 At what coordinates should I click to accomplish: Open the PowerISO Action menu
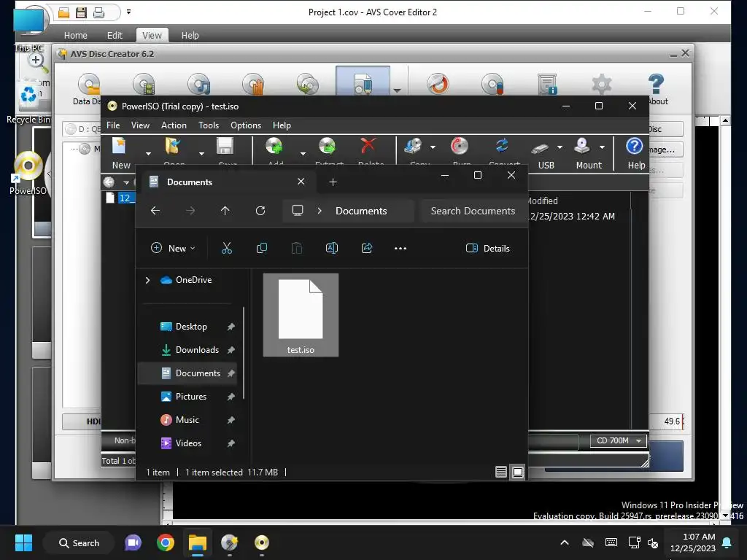[x=174, y=125]
